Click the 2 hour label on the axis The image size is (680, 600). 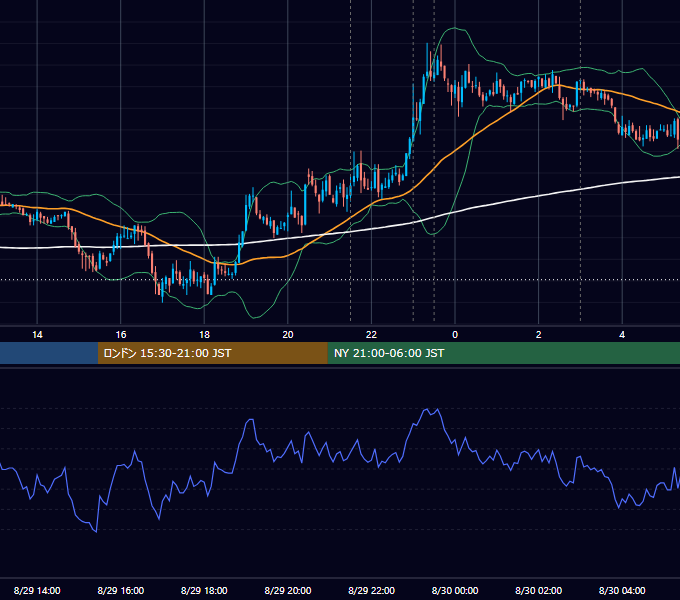tap(539, 335)
